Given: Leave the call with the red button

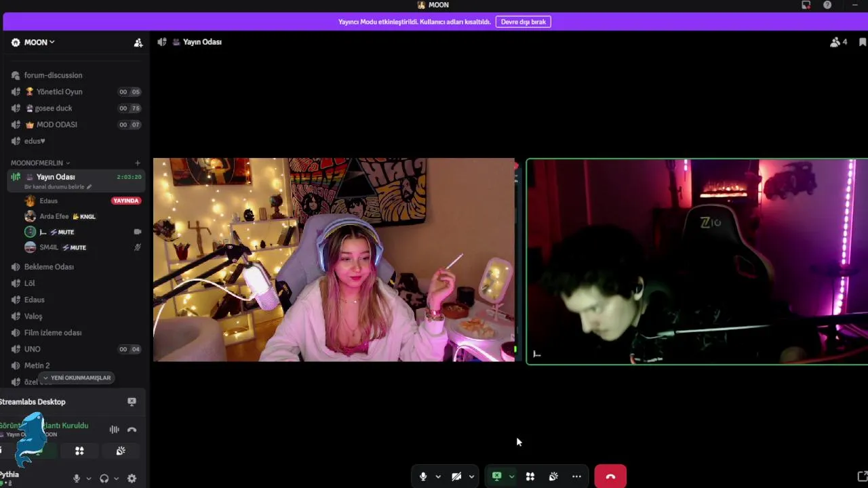Looking at the screenshot, I should click(610, 476).
